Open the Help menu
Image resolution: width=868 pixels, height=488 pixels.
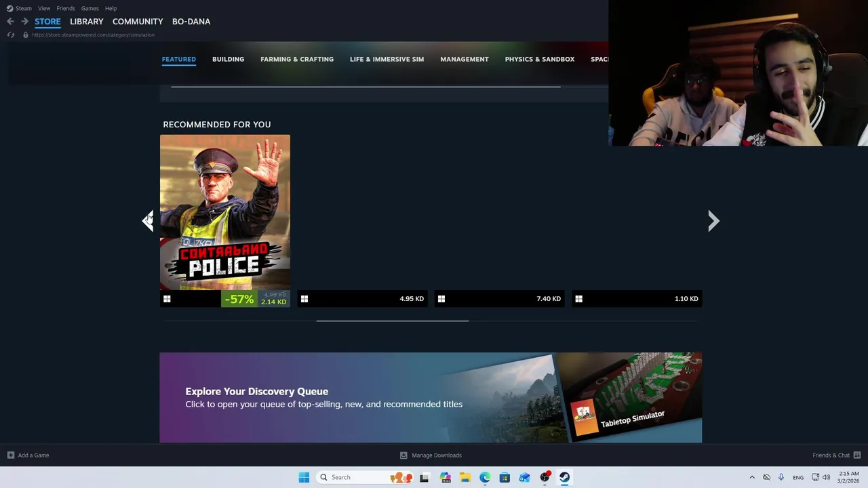pyautogui.click(x=111, y=8)
